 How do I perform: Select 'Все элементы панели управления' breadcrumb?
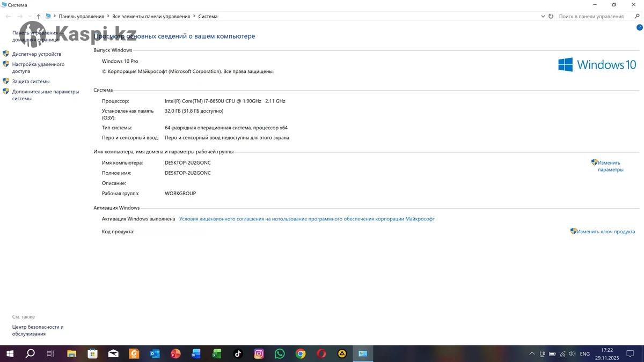tap(151, 17)
